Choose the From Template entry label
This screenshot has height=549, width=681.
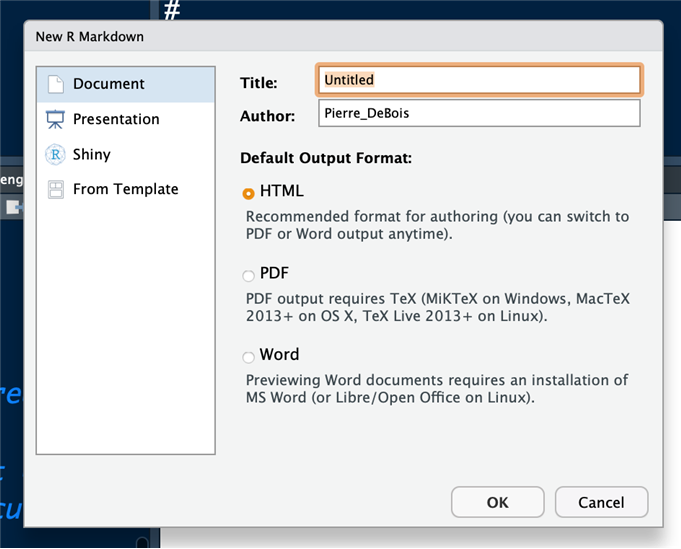click(x=125, y=189)
